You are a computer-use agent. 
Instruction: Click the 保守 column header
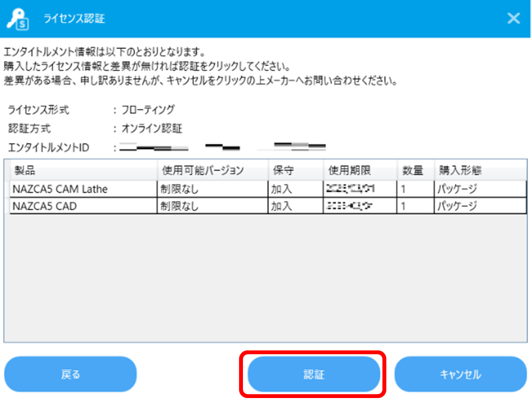pyautogui.click(x=296, y=170)
